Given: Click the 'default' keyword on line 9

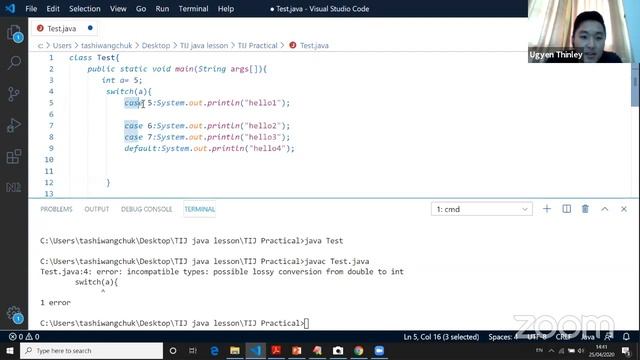Looking at the screenshot, I should click(141, 148).
